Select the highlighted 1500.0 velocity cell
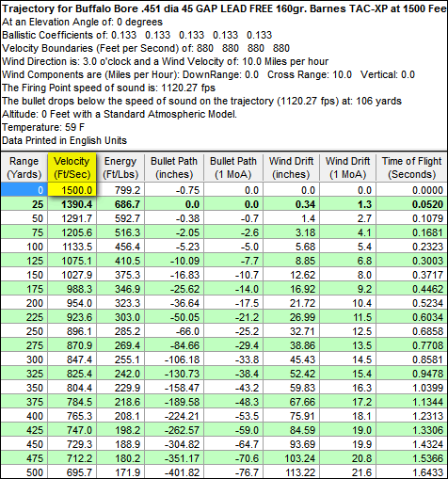The height and width of the screenshot is (479, 448). 72,190
